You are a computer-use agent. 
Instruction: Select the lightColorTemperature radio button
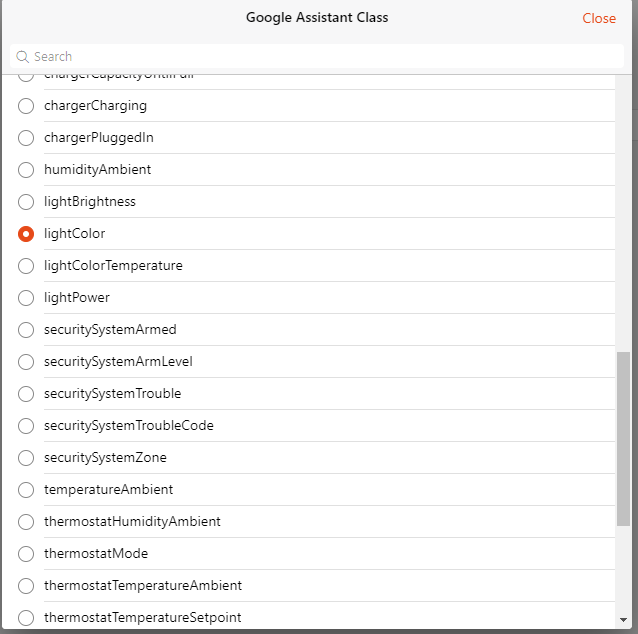(26, 266)
